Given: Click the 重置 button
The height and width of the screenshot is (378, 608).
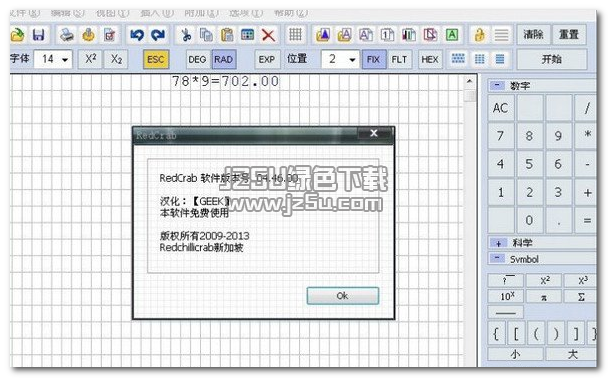Looking at the screenshot, I should click(x=568, y=35).
